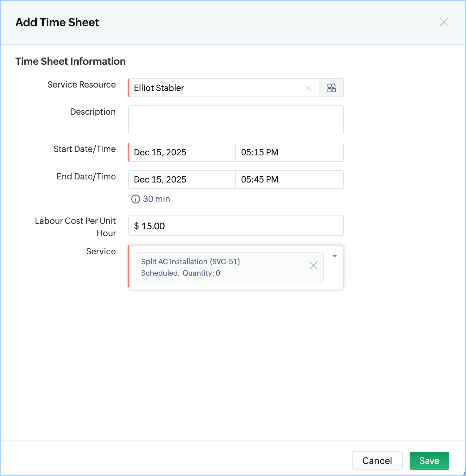This screenshot has height=476, width=466.
Task: Click the Description field label
Action: (x=93, y=112)
